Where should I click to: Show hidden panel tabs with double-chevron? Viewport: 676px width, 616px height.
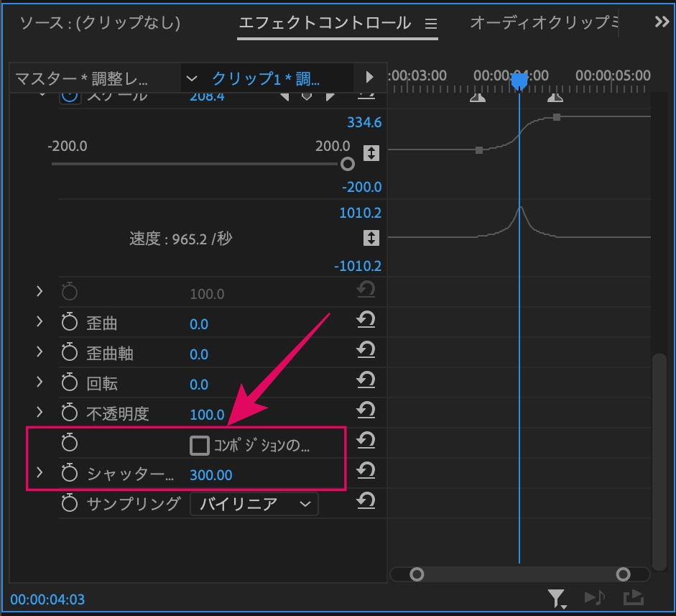(x=662, y=22)
